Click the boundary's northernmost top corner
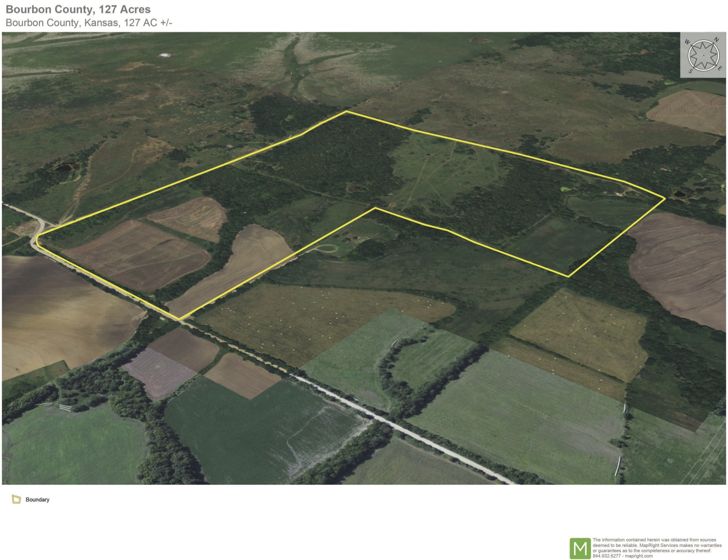The width and height of the screenshot is (728, 560). (x=346, y=112)
